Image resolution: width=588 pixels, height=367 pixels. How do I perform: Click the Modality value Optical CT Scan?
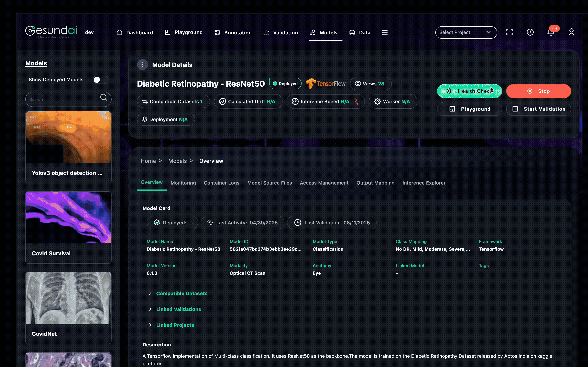[x=247, y=273]
